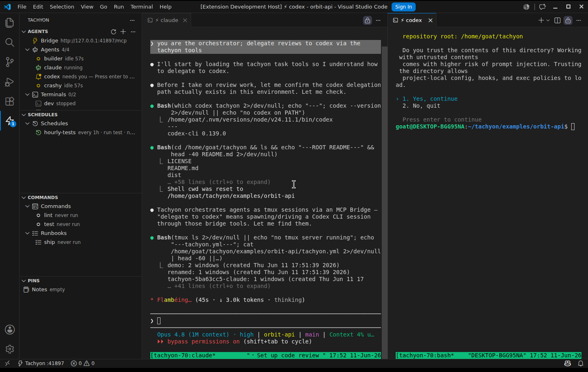Open the Extensions view
The height and width of the screenshot is (372, 588).
pyautogui.click(x=9, y=101)
